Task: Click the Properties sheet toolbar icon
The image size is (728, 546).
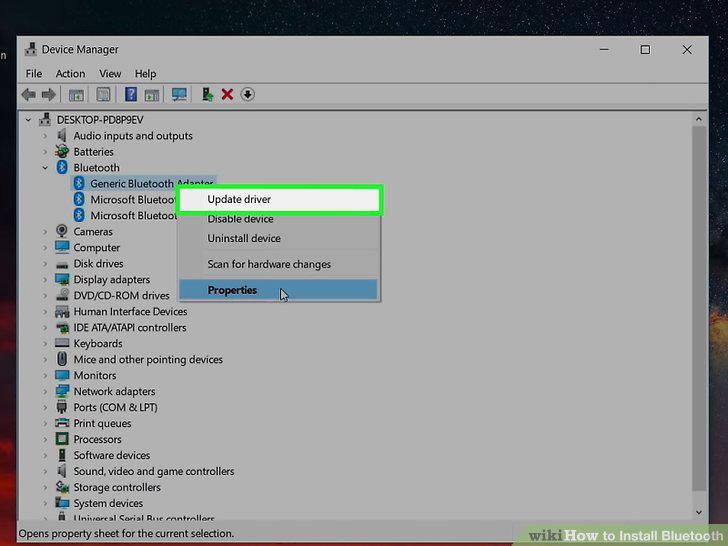Action: tap(103, 95)
